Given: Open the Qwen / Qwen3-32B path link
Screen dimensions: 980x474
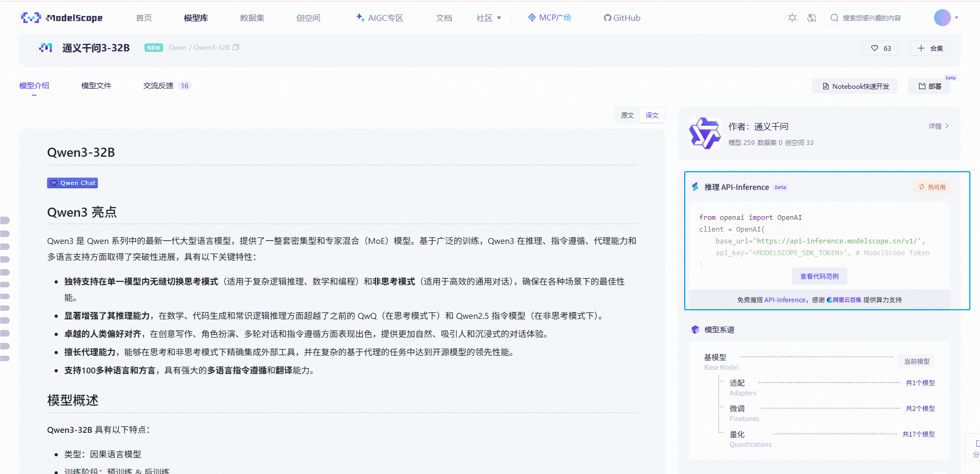Looking at the screenshot, I should pos(199,48).
